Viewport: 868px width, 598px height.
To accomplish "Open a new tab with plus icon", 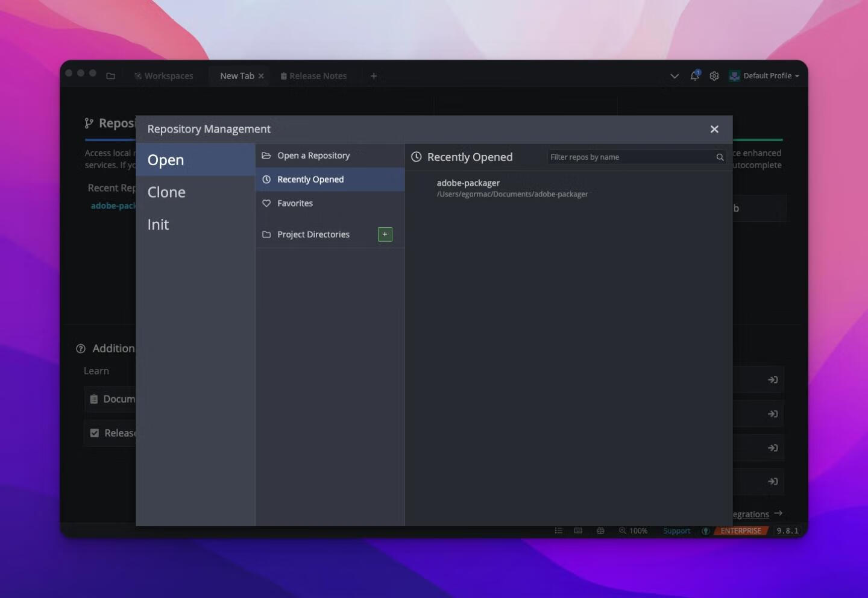I will click(374, 76).
